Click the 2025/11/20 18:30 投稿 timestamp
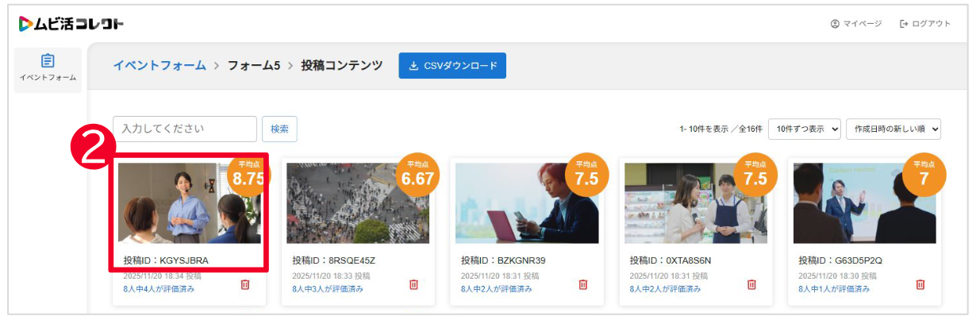The width and height of the screenshot is (980, 320). click(838, 276)
